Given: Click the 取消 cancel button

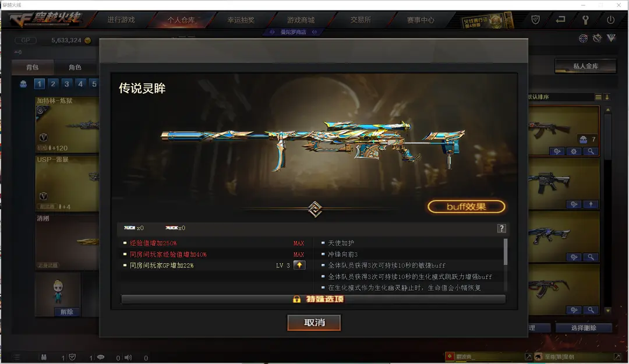Looking at the screenshot, I should [x=314, y=322].
